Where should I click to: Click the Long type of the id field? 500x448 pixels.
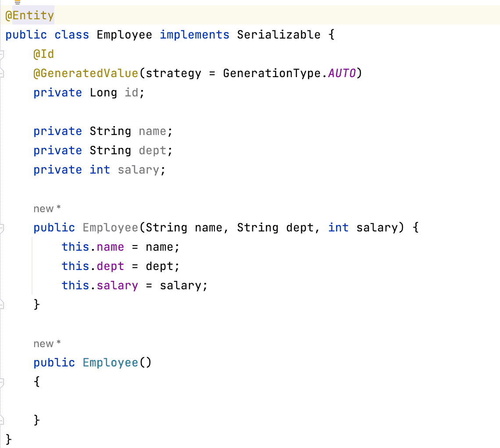[x=104, y=93]
